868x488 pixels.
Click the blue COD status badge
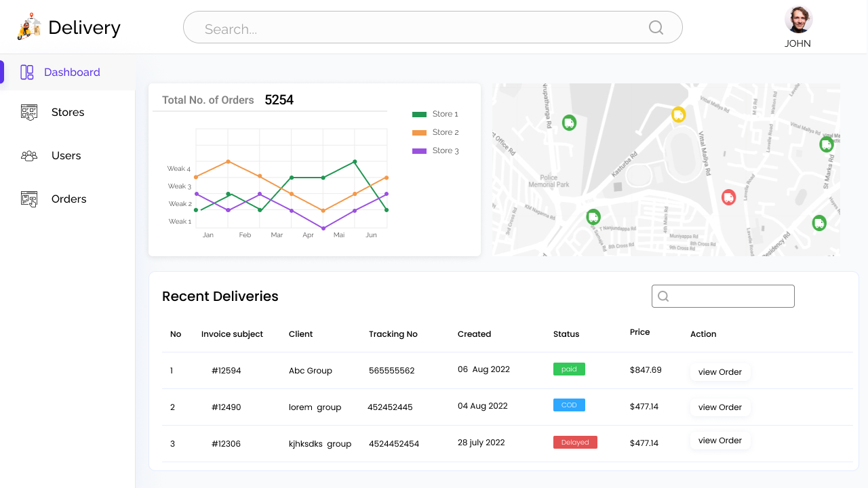pyautogui.click(x=569, y=405)
